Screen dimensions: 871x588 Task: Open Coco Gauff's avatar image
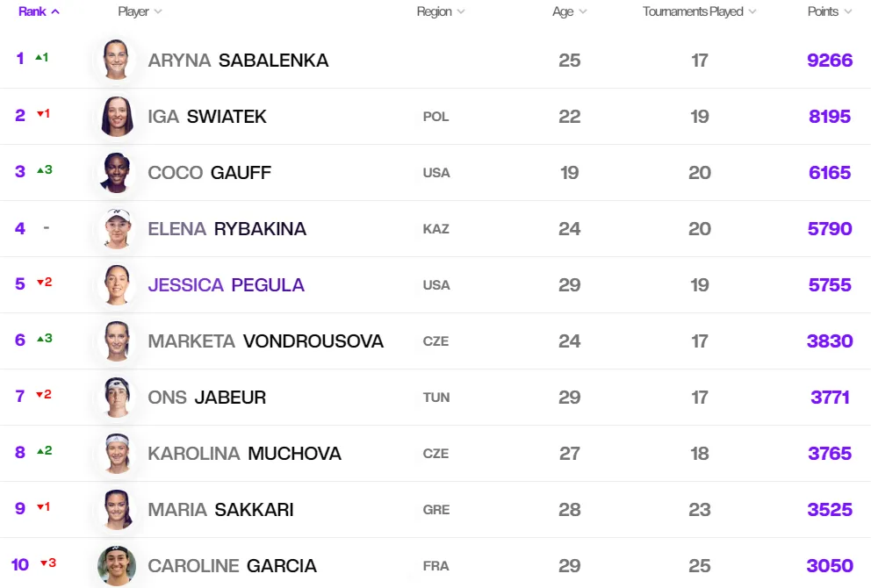pyautogui.click(x=116, y=172)
